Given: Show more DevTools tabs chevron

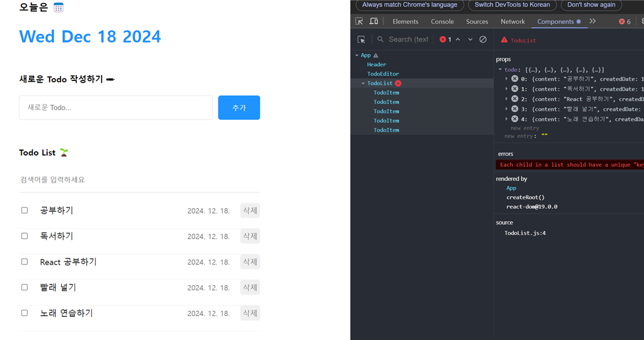Looking at the screenshot, I should pos(593,21).
